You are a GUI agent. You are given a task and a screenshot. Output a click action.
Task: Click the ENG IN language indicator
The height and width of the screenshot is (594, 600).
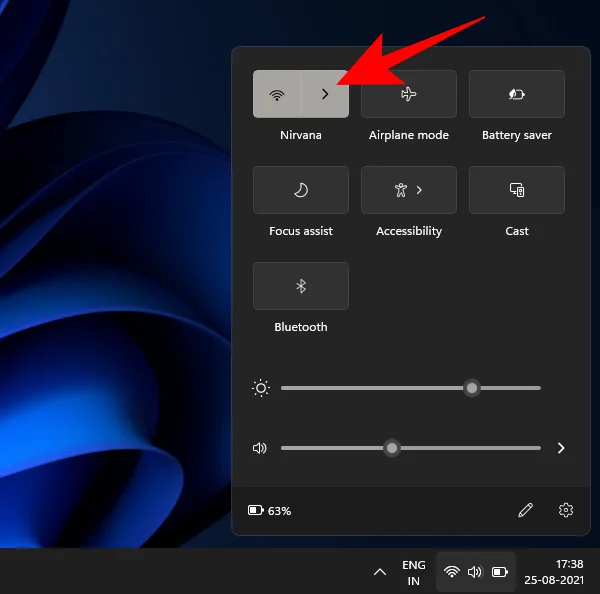pos(414,573)
